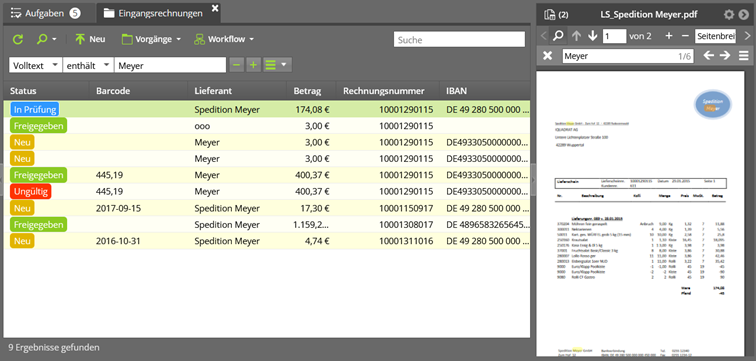The image size is (756, 361).
Task: Open the Workflow dropdown menu
Action: click(224, 40)
